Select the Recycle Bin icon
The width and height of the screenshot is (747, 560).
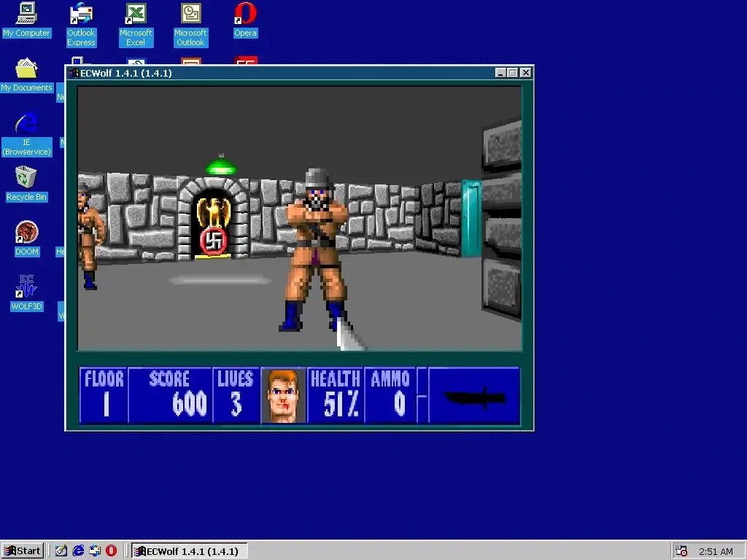click(26, 184)
